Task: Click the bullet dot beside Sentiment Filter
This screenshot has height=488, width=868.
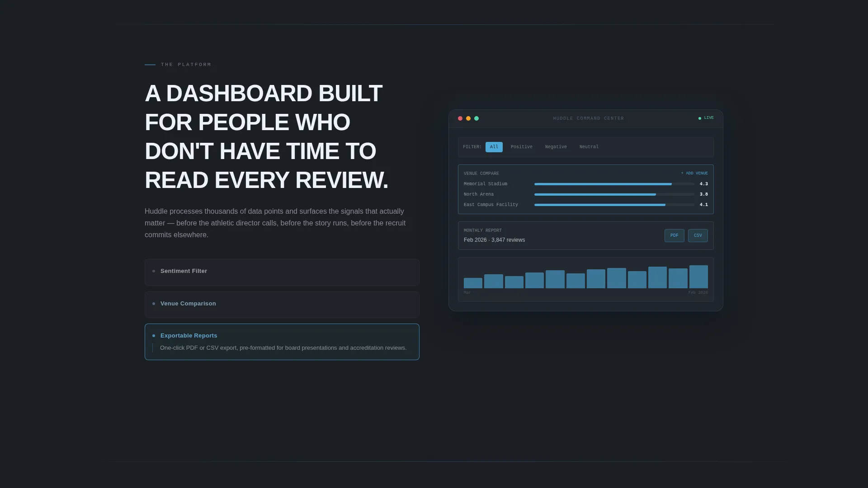Action: click(154, 271)
